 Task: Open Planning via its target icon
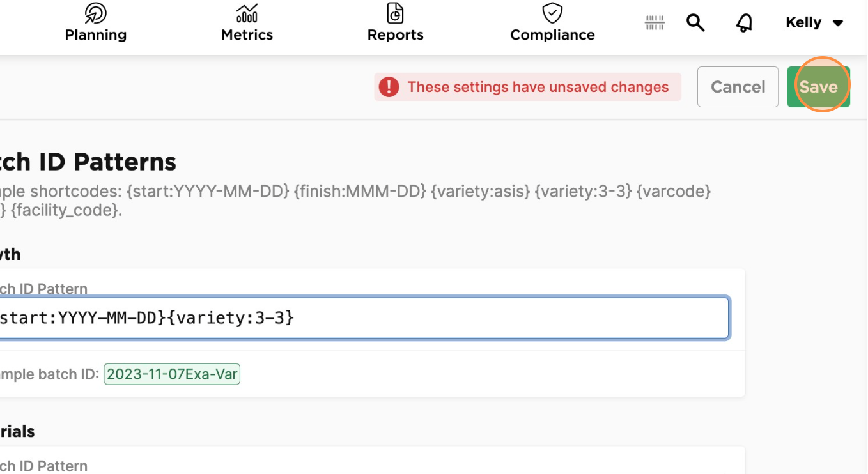(x=96, y=13)
